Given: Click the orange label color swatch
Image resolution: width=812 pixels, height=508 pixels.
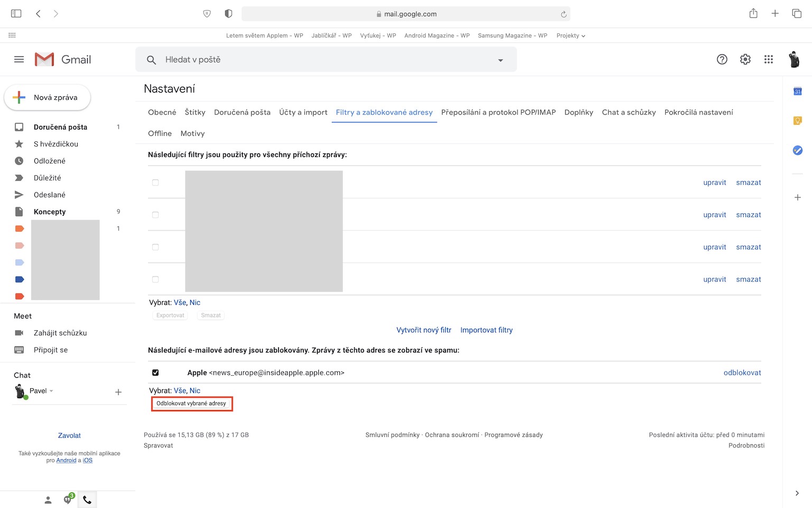Looking at the screenshot, I should click(x=20, y=229).
